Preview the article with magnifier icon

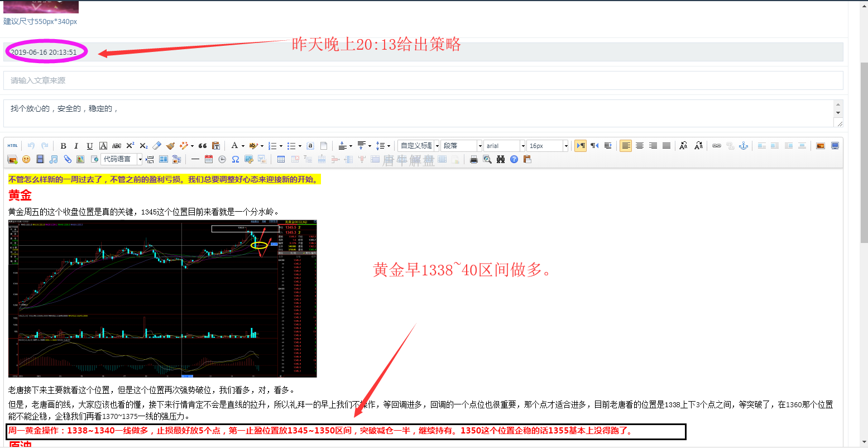(x=487, y=159)
